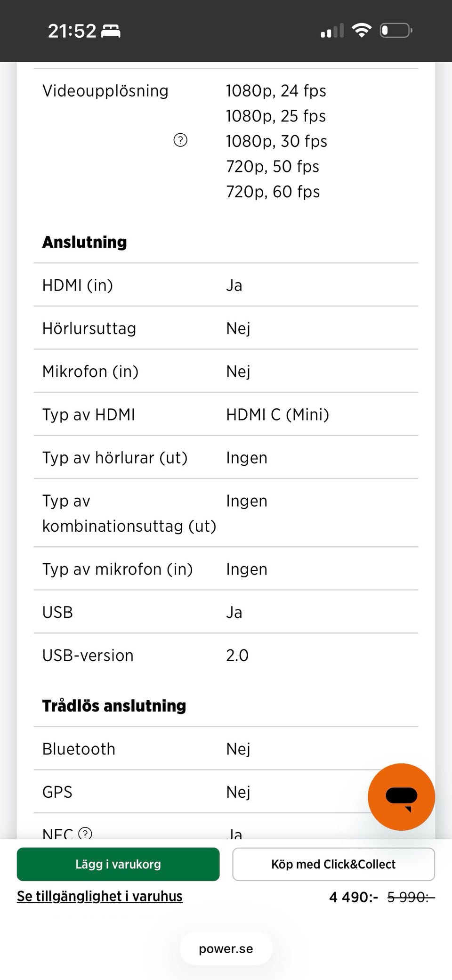Tap the power.se address pill
This screenshot has height=980, width=452.
(x=226, y=948)
